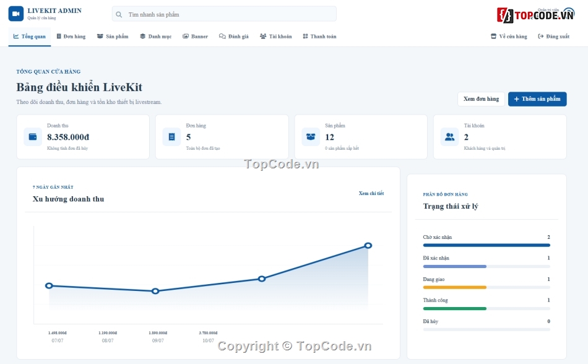This screenshot has width=588, height=364.
Task: Open the Thanh toán tab
Action: tap(319, 37)
